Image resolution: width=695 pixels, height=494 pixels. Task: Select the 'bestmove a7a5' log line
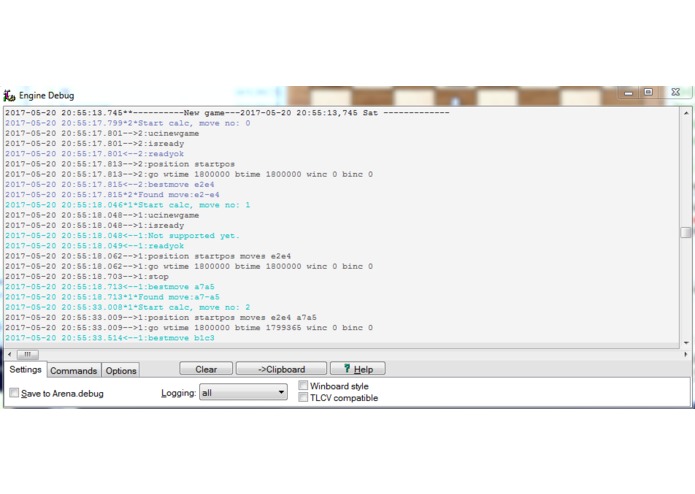[110, 287]
